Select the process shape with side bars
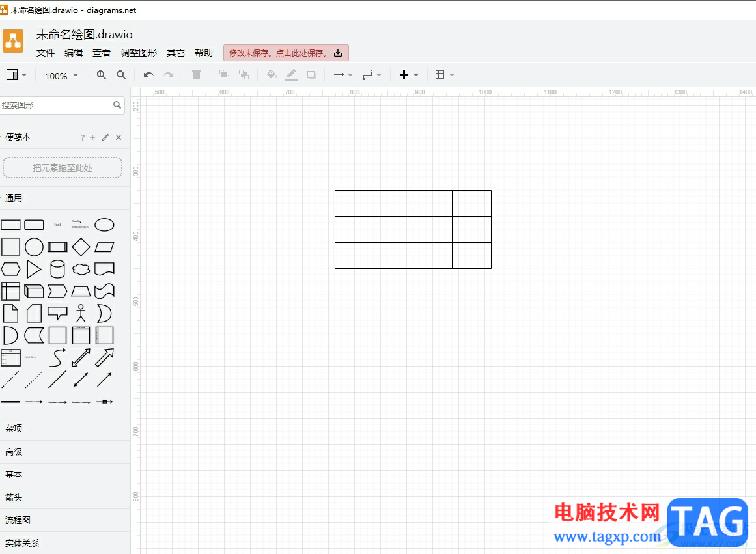 coord(57,247)
